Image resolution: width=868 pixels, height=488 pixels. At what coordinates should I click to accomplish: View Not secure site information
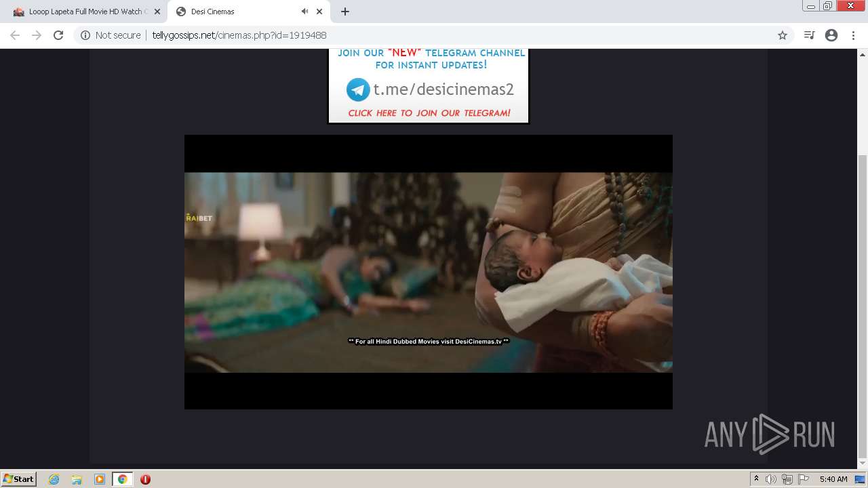(111, 35)
